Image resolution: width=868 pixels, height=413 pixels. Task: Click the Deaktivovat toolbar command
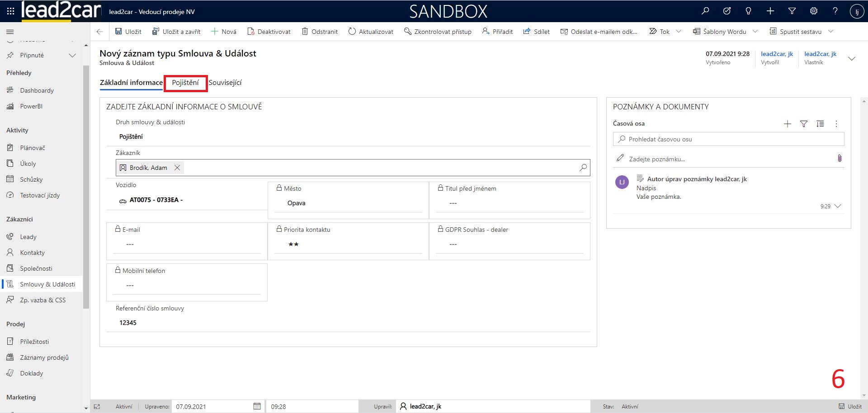(x=269, y=32)
